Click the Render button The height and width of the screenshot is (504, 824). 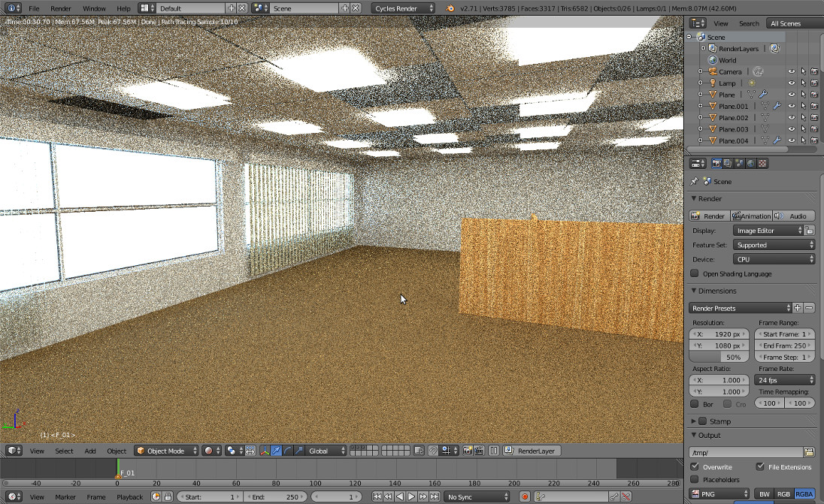pos(710,216)
